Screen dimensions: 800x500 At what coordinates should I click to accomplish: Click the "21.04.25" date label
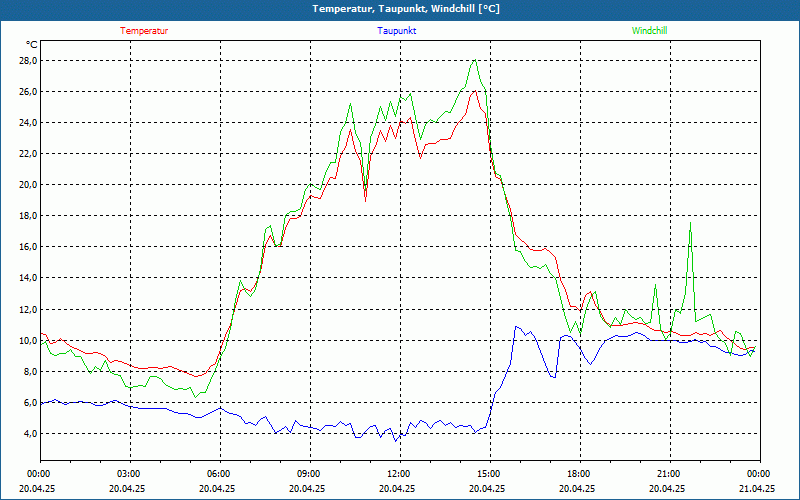(757, 488)
